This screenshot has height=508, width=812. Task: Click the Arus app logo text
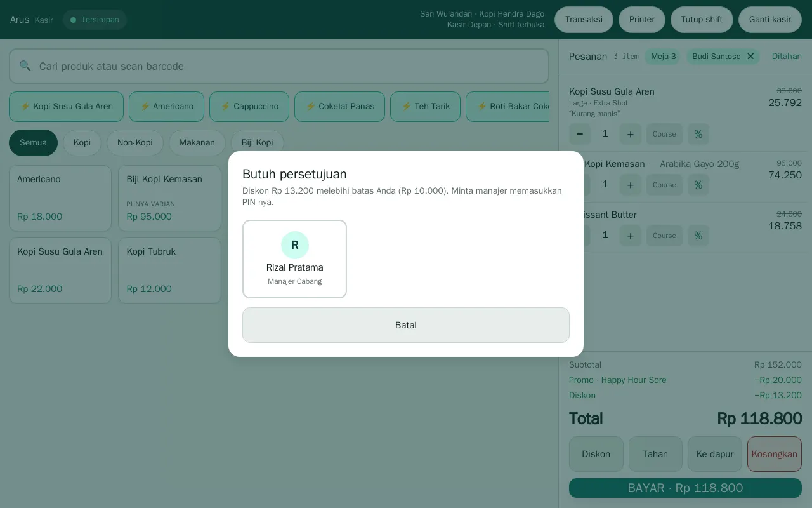(20, 20)
